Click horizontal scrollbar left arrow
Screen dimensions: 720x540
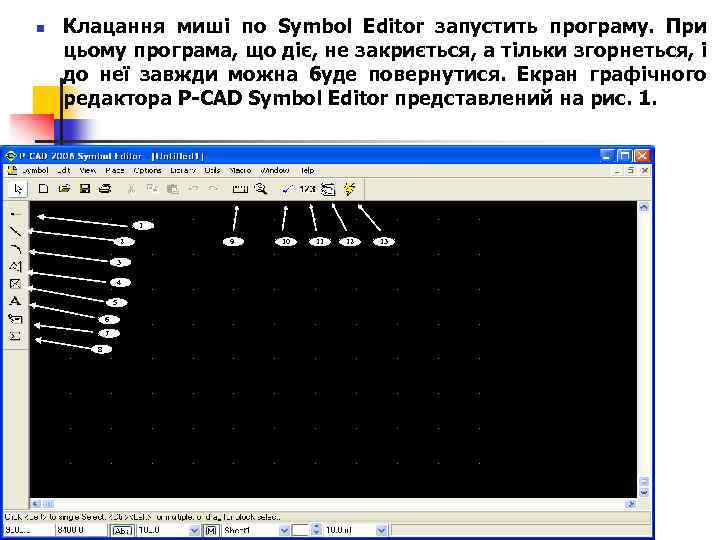pyautogui.click(x=36, y=504)
